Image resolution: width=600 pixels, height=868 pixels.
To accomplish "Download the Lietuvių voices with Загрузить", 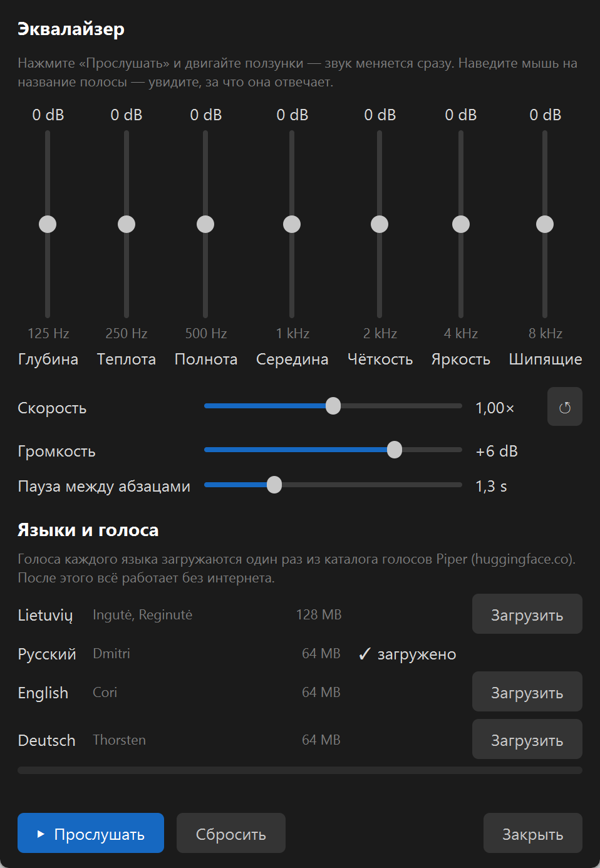I will (x=527, y=614).
